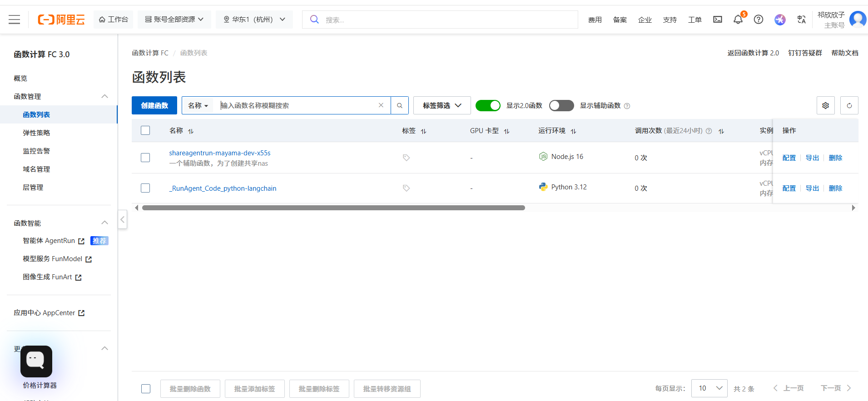Open the user avatar menu
This screenshot has height=401, width=868.
tap(858, 20)
